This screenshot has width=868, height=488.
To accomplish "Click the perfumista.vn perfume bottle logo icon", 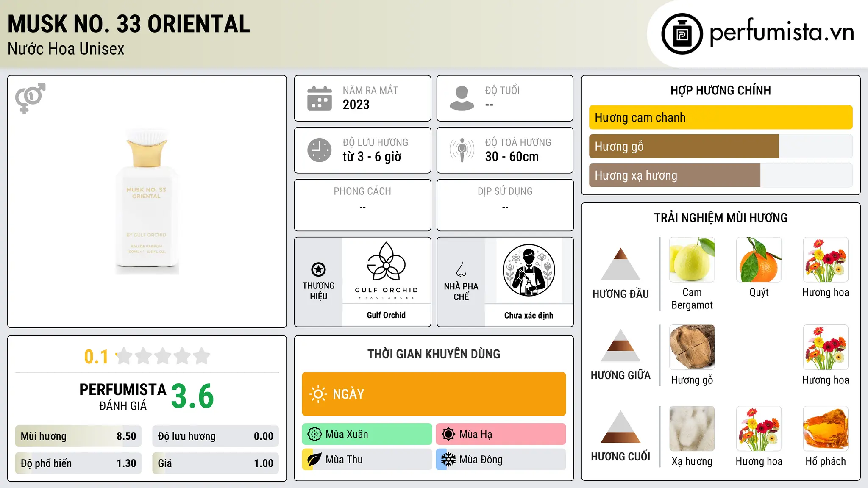I will point(682,34).
